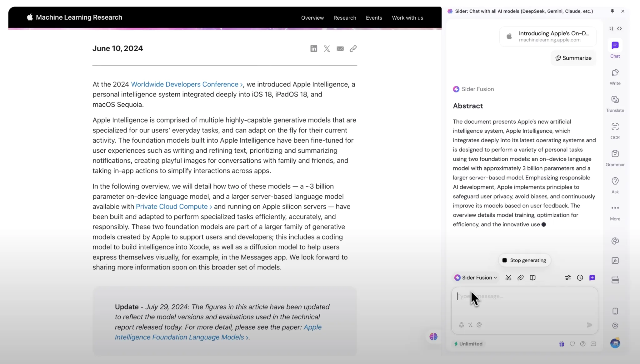This screenshot has width=640, height=364.
Task: Open the Translate tool
Action: click(614, 103)
